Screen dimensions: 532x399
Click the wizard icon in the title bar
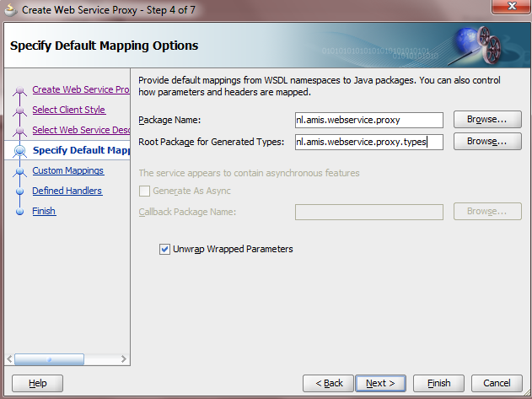point(11,10)
